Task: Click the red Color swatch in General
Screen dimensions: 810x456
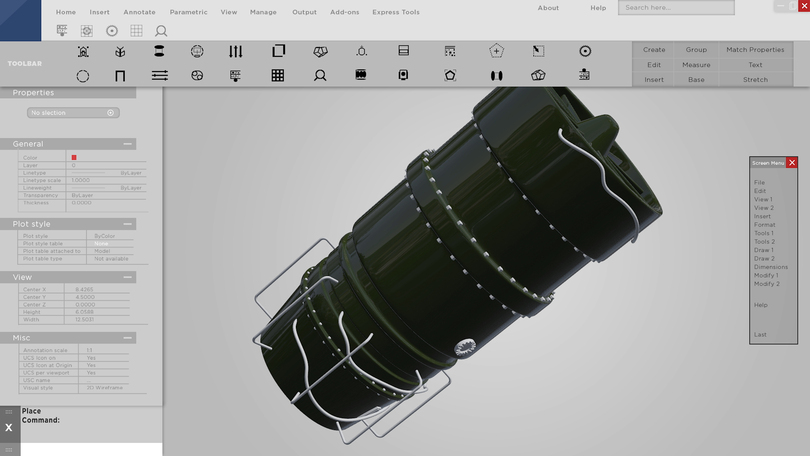Action: [x=74, y=157]
